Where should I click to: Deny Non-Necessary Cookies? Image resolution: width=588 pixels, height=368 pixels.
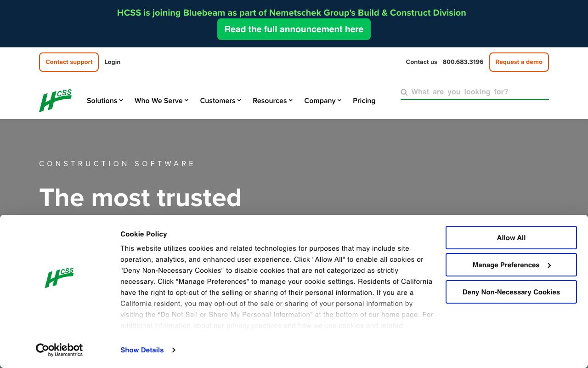511,292
